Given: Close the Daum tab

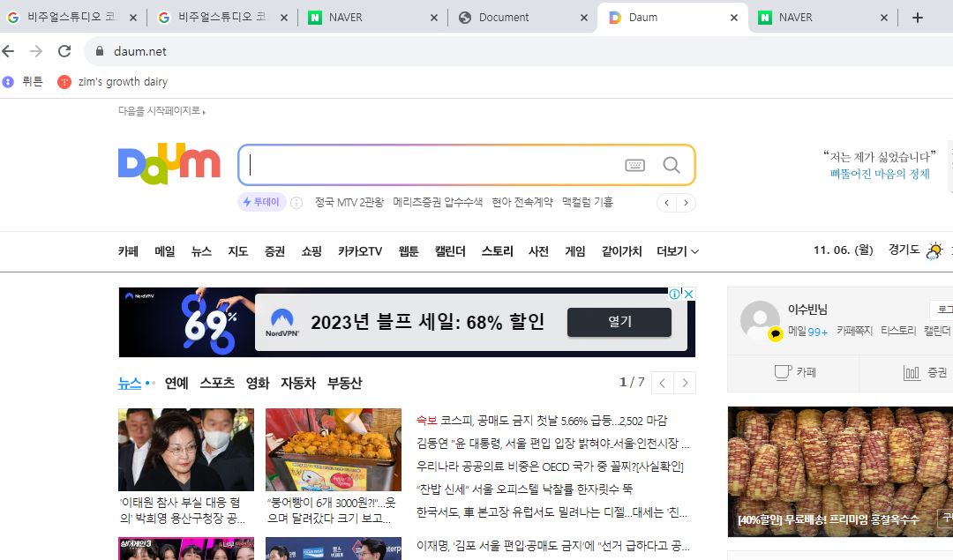Looking at the screenshot, I should [x=734, y=18].
